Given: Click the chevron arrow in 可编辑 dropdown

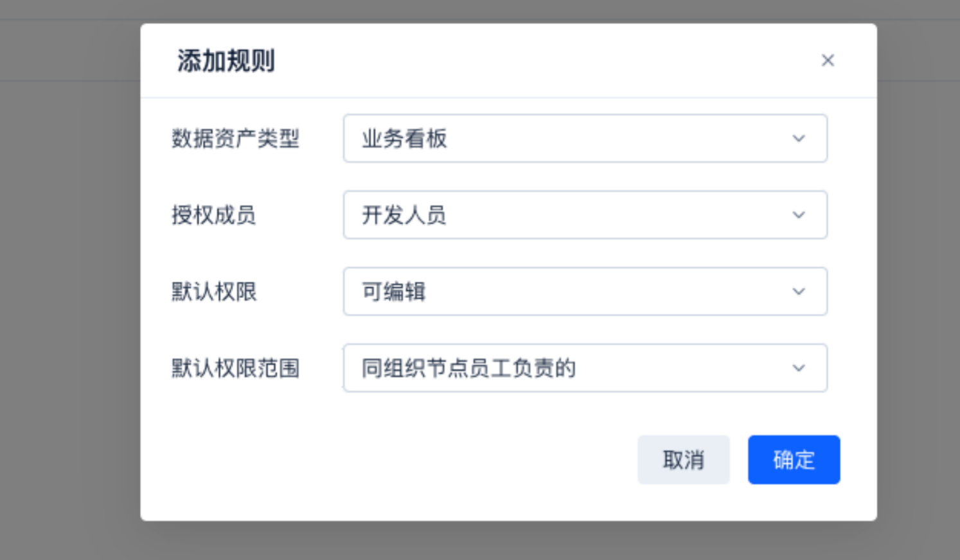Looking at the screenshot, I should [x=799, y=291].
